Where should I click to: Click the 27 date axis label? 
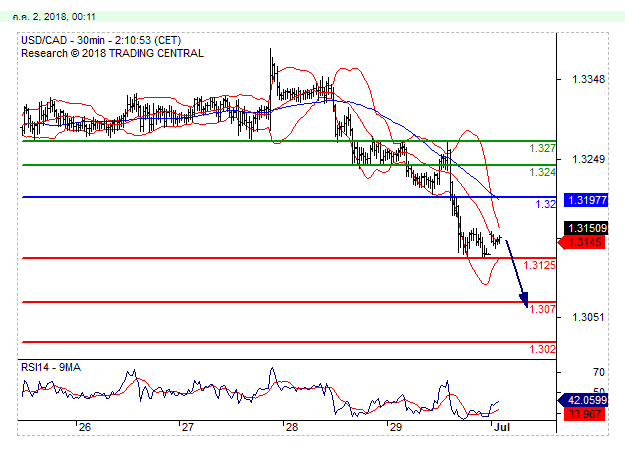tap(187, 427)
